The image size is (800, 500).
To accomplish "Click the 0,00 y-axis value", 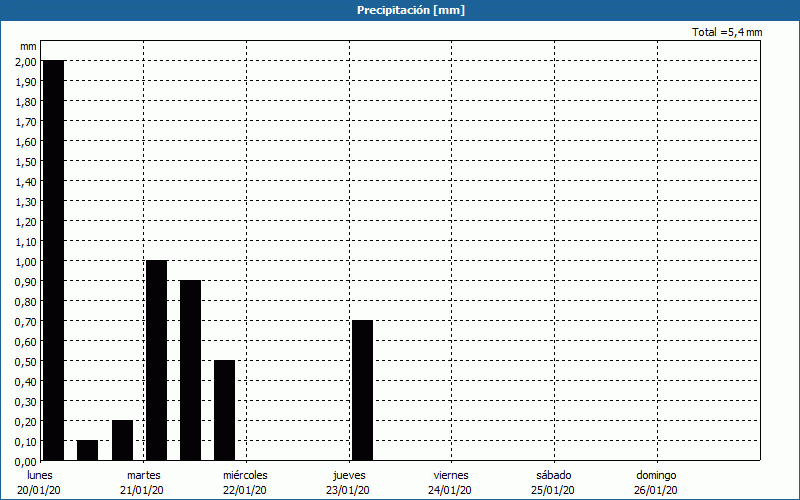I will 26,462.
